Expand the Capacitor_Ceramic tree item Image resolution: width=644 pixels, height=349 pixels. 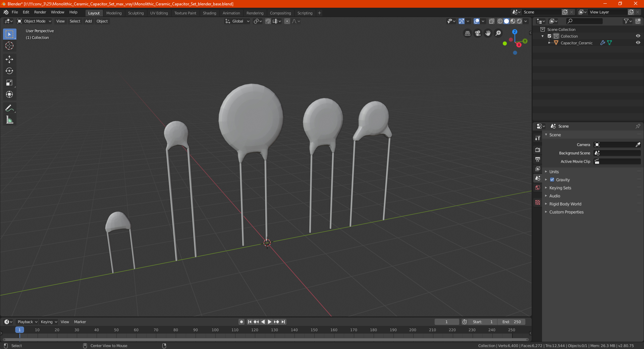click(x=549, y=43)
